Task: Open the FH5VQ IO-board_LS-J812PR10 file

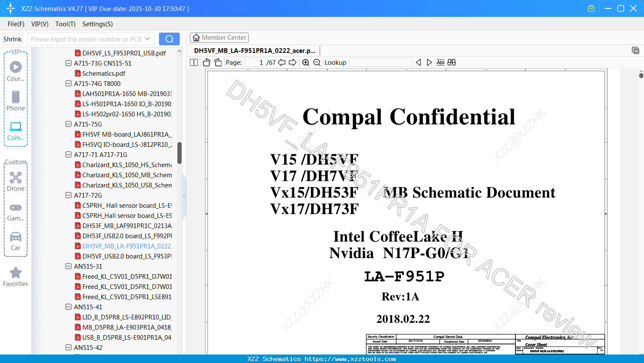Action: (127, 144)
